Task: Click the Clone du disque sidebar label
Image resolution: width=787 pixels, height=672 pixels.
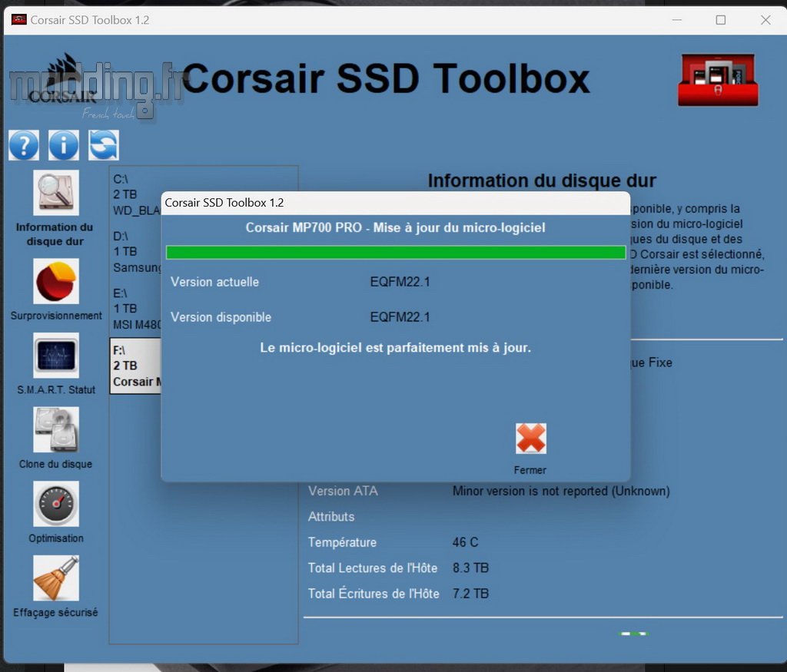Action: pyautogui.click(x=55, y=465)
